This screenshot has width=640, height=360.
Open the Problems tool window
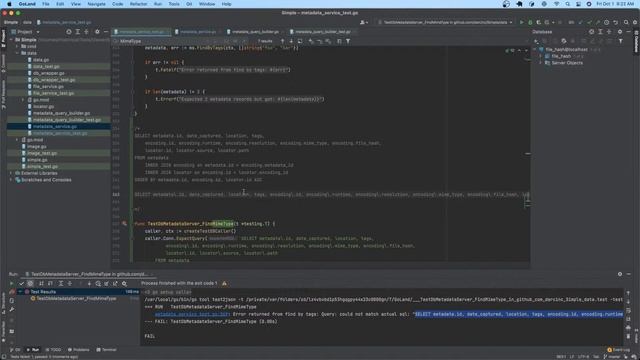[78, 350]
